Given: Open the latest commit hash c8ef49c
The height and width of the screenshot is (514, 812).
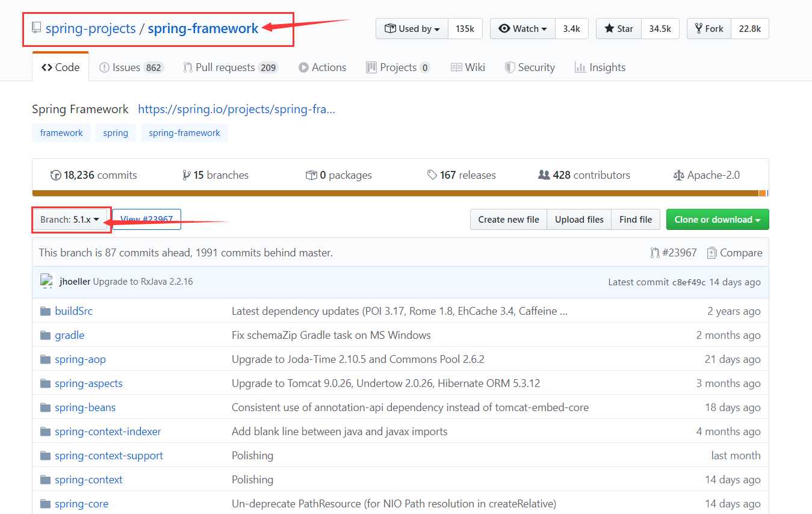Looking at the screenshot, I should (689, 282).
